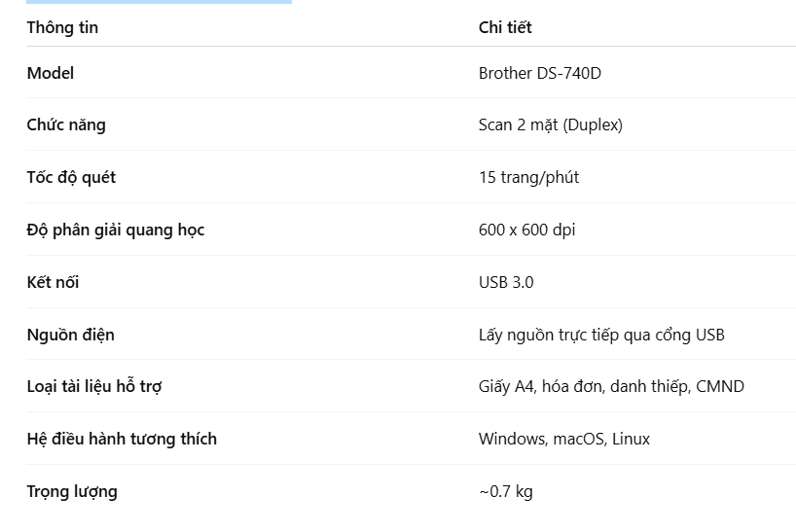Click the "Chi tiết" column header

click(505, 27)
